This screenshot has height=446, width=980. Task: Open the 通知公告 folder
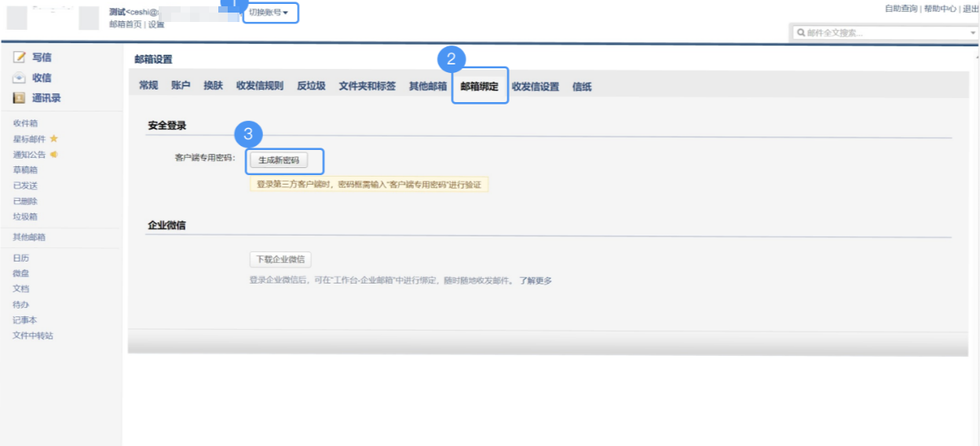pos(30,155)
